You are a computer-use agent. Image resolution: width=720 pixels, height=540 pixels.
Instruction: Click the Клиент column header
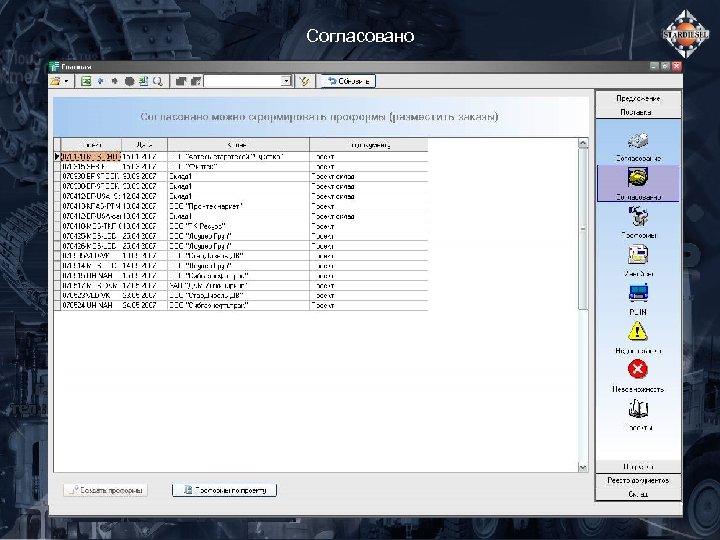(x=237, y=144)
